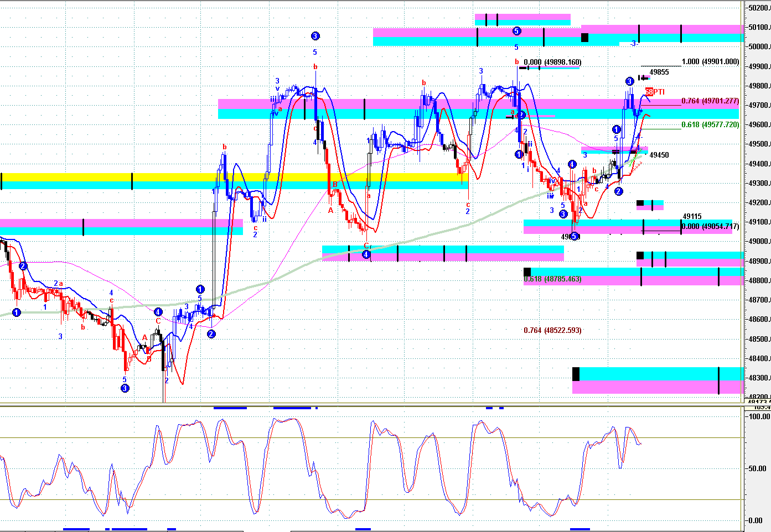Click the red letter B wave label

coord(335,184)
